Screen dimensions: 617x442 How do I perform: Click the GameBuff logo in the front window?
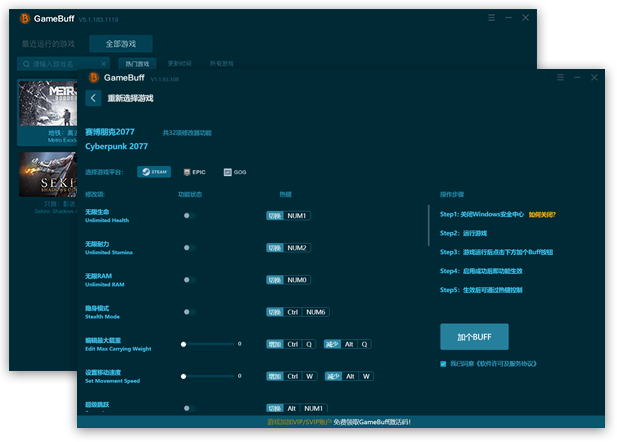[x=94, y=78]
